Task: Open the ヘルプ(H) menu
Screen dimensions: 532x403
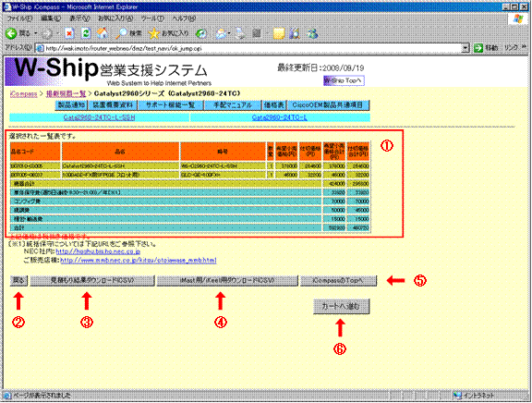Action: (184, 18)
